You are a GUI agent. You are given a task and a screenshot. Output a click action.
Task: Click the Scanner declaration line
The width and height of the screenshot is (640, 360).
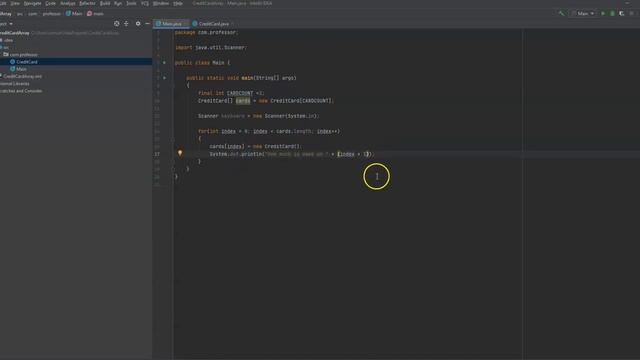click(x=258, y=116)
